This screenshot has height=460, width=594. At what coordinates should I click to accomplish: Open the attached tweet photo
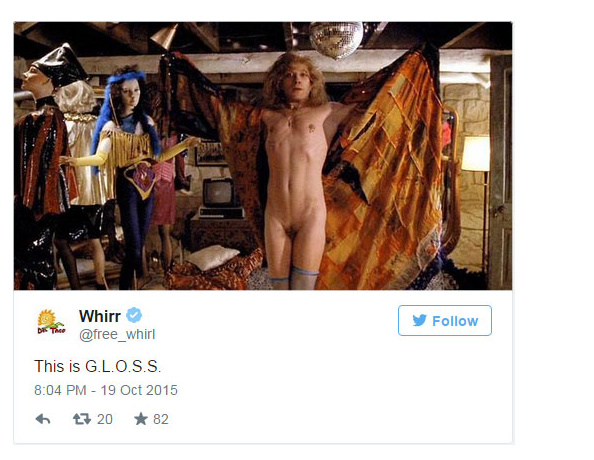click(x=263, y=156)
